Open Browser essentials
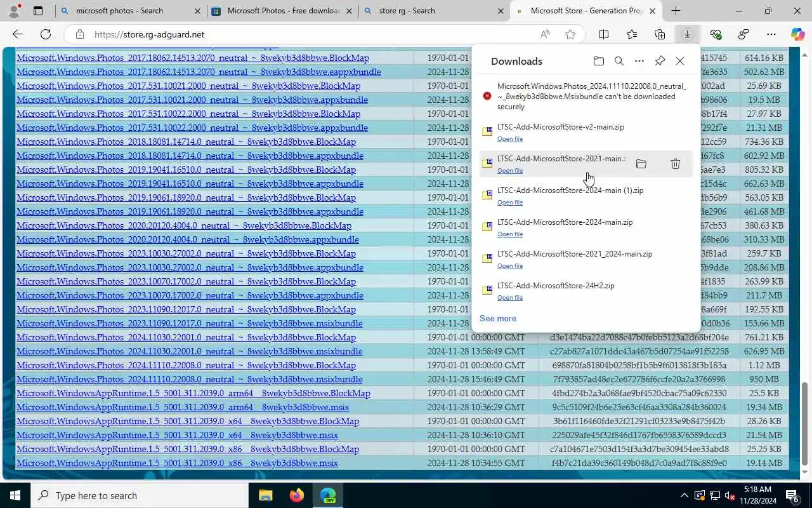 point(716,34)
